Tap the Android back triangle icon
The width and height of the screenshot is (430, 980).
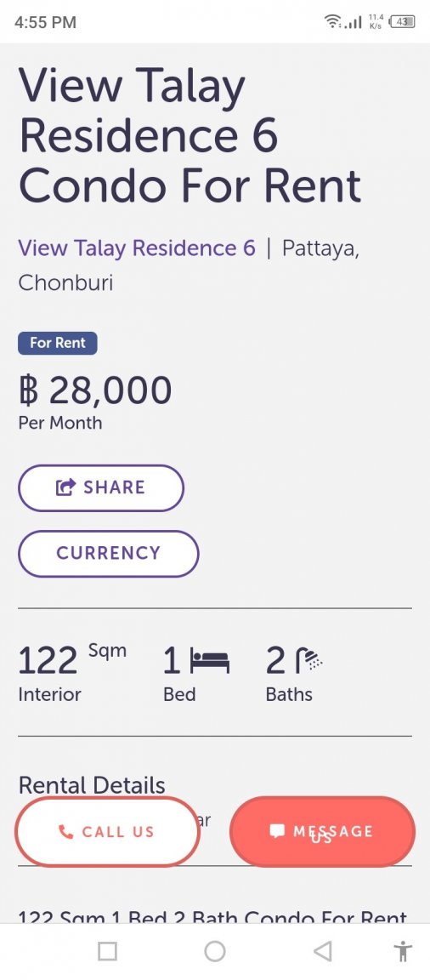pos(322,951)
